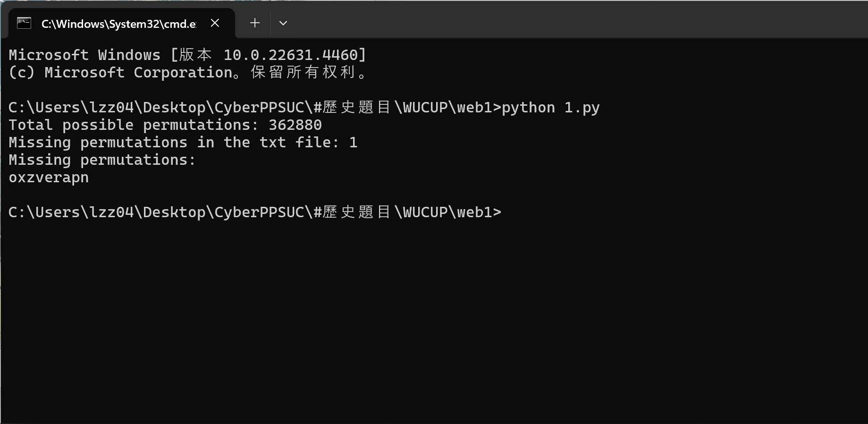Screen dimensions: 868x424
Task: Expand the new tab profile dropdown
Action: click(x=283, y=23)
